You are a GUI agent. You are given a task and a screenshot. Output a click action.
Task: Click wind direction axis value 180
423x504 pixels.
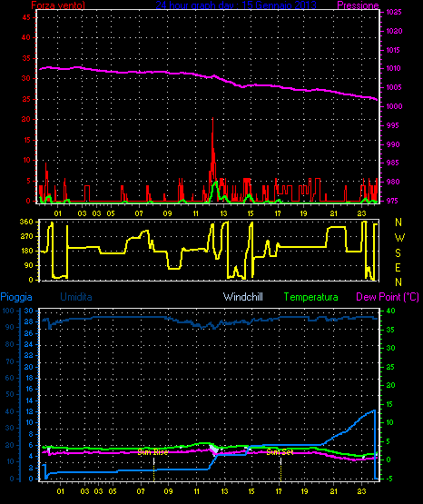click(x=26, y=251)
